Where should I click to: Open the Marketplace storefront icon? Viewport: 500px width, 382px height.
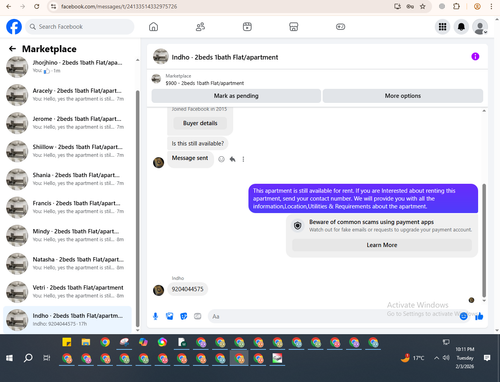[294, 27]
